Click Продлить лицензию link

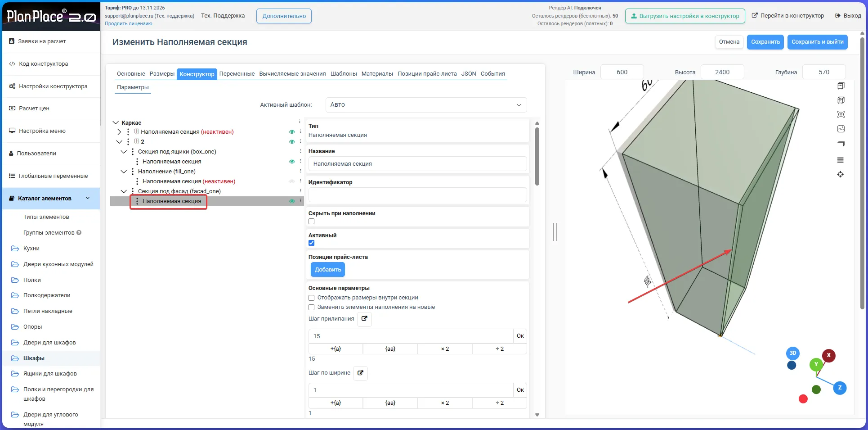(129, 23)
